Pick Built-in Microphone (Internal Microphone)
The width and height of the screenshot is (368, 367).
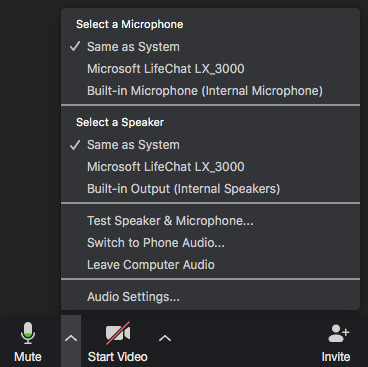pyautogui.click(x=210, y=91)
